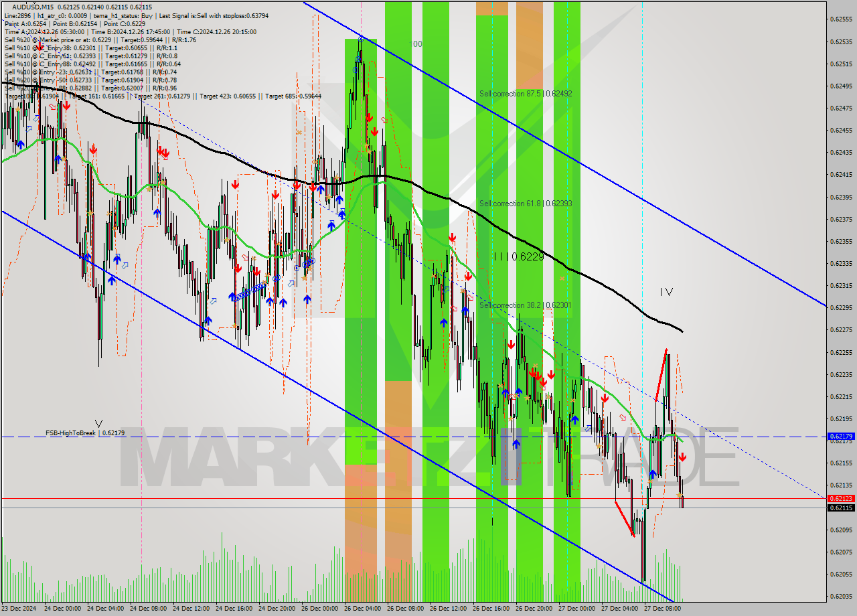Click the '24 Dec 04:00' time label
The height and width of the screenshot is (616, 857).
105,609
